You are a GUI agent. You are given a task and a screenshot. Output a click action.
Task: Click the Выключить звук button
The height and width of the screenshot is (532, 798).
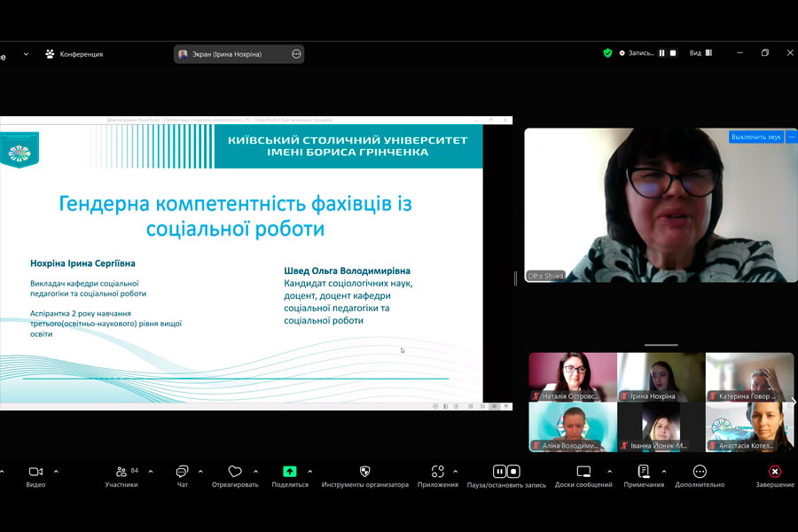coord(755,137)
